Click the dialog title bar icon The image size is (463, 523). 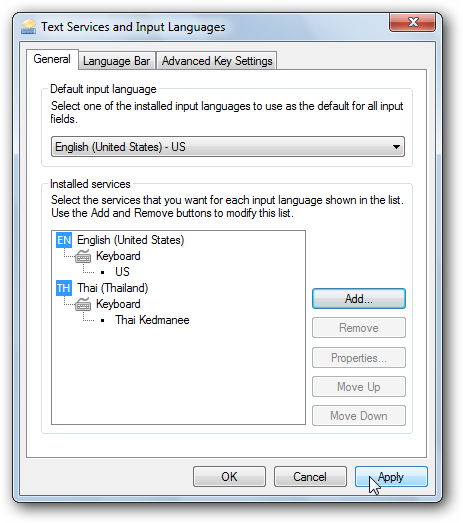[x=28, y=27]
